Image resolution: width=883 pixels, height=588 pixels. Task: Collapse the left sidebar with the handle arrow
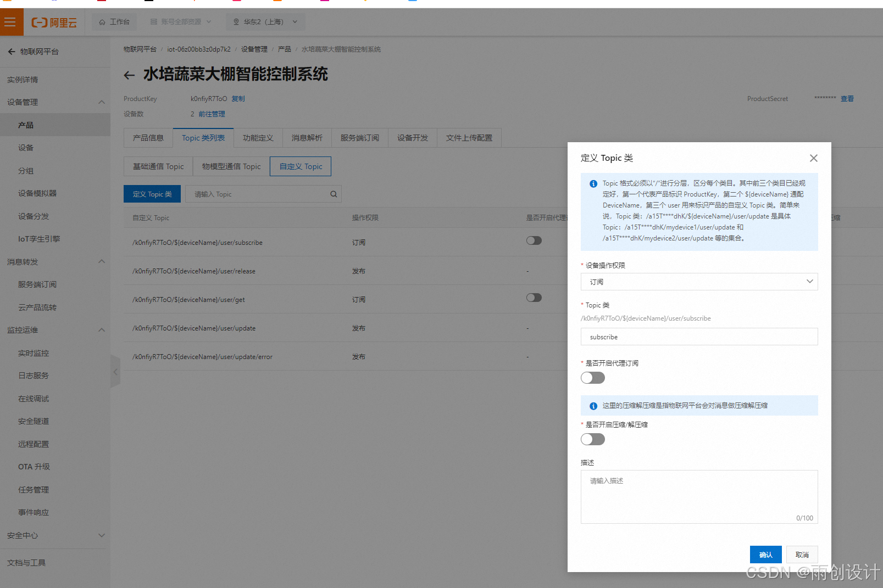(115, 372)
